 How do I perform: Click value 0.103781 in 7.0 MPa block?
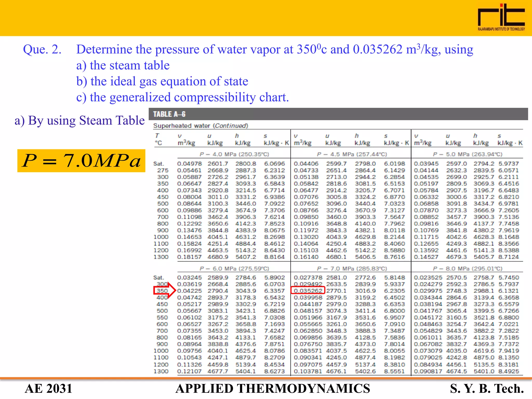pyautogui.click(x=308, y=371)
